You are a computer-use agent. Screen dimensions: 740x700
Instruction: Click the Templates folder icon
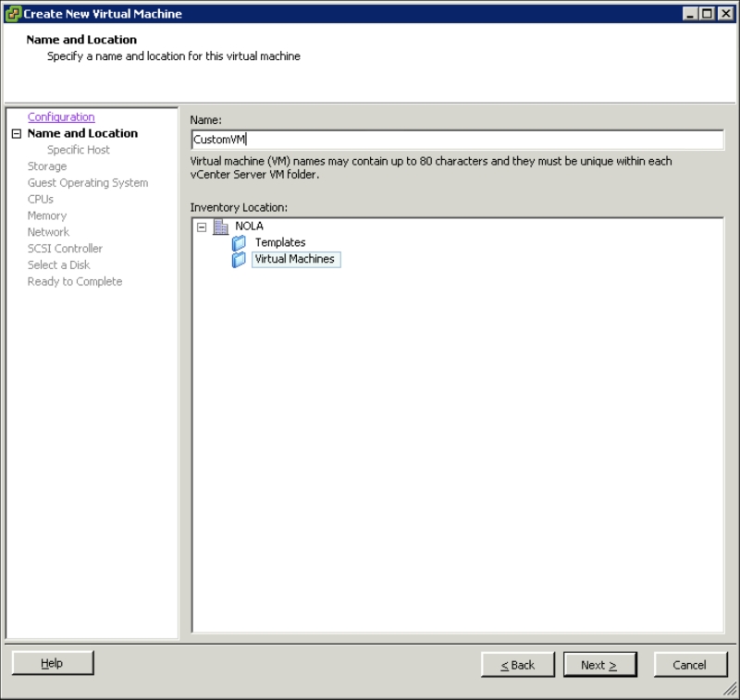[x=239, y=243]
